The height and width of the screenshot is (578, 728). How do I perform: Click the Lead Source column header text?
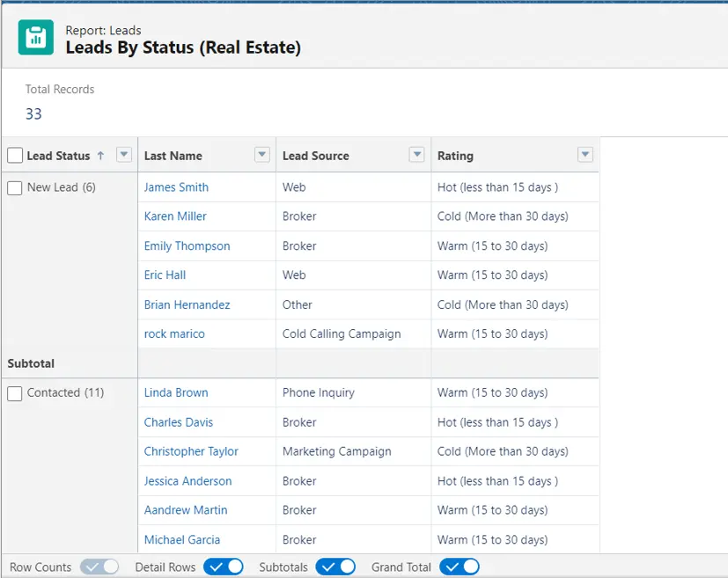tap(316, 156)
